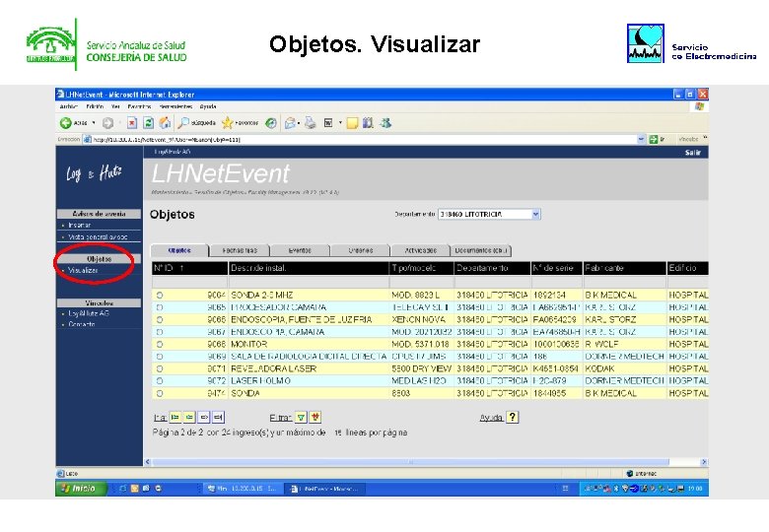Viewport: 769px width, 532px height.
Task: Go to next page arrow icon
Action: click(x=204, y=418)
